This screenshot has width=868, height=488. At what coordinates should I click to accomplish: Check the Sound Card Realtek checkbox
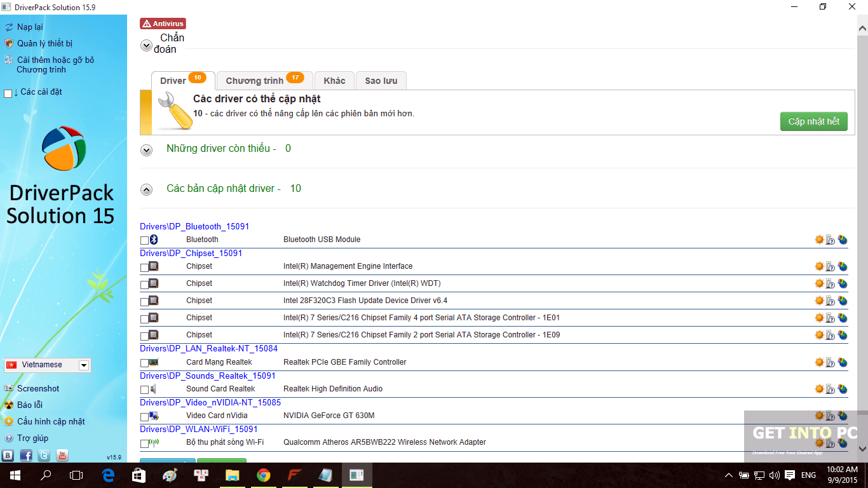pyautogui.click(x=144, y=390)
